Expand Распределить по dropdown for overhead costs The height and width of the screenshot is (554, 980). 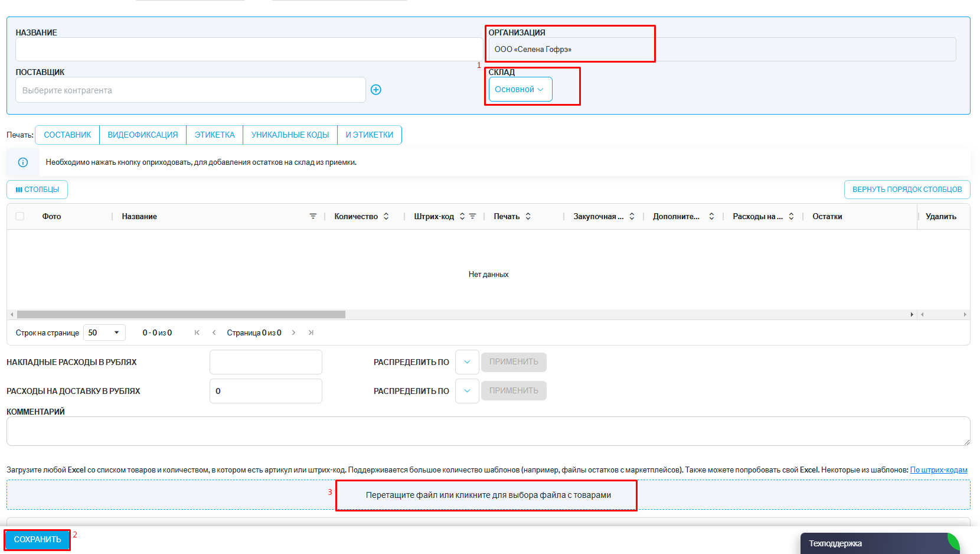[x=467, y=362]
